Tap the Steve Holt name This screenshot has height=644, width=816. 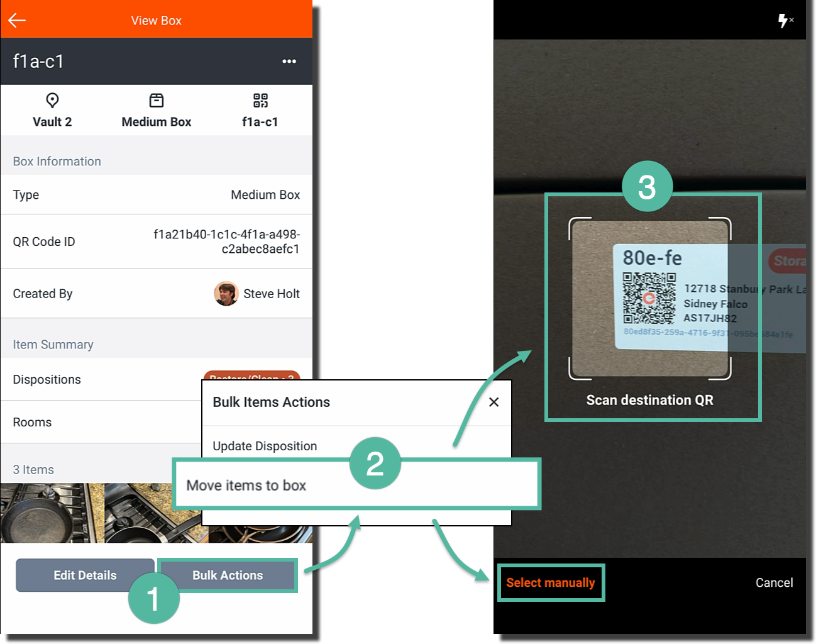tap(272, 294)
